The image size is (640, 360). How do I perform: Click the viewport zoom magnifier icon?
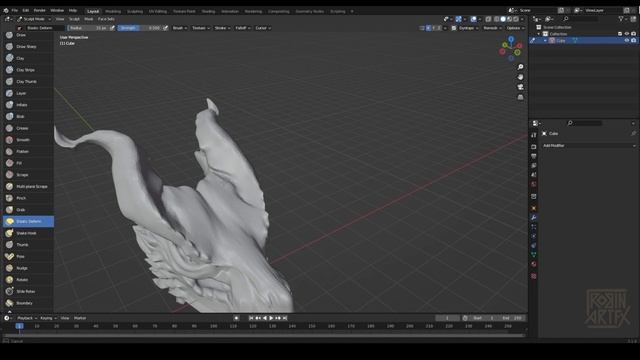[x=520, y=67]
